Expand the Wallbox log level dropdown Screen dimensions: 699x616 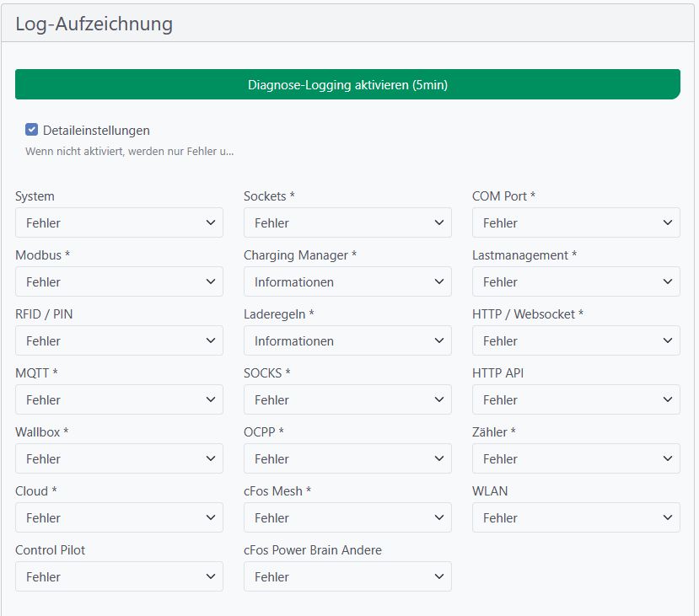click(x=119, y=459)
